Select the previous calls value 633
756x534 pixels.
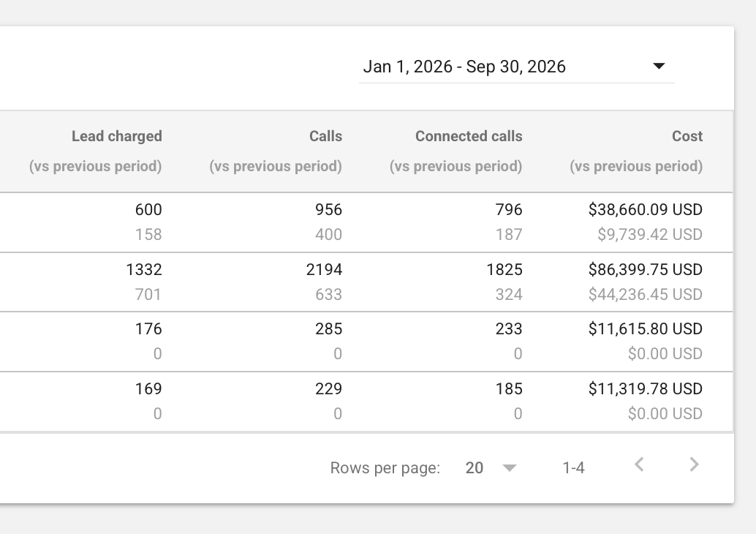pos(328,294)
